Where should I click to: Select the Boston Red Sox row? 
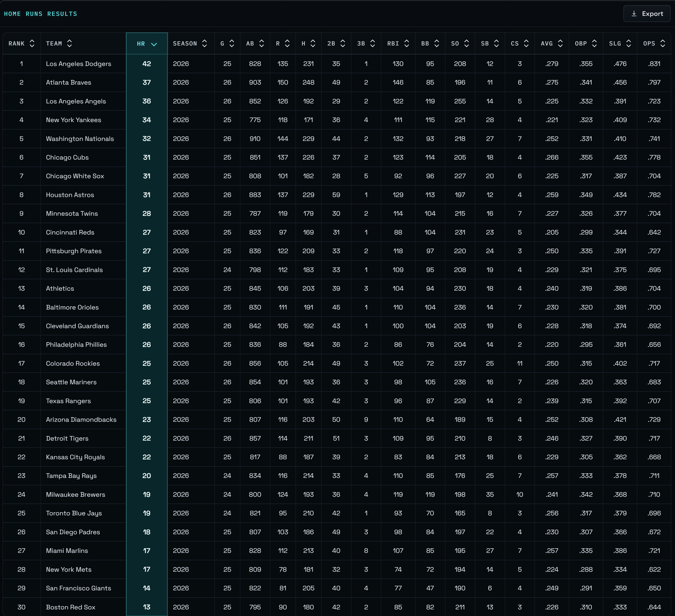[71, 607]
